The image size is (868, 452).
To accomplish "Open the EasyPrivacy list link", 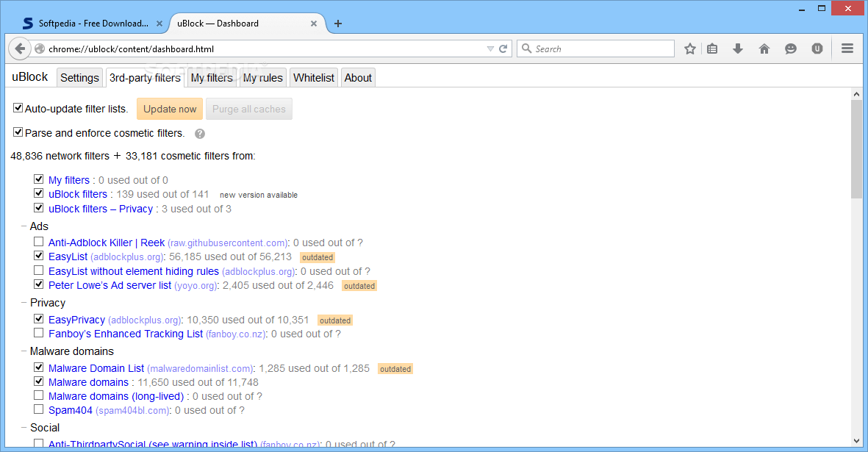I will (x=76, y=320).
